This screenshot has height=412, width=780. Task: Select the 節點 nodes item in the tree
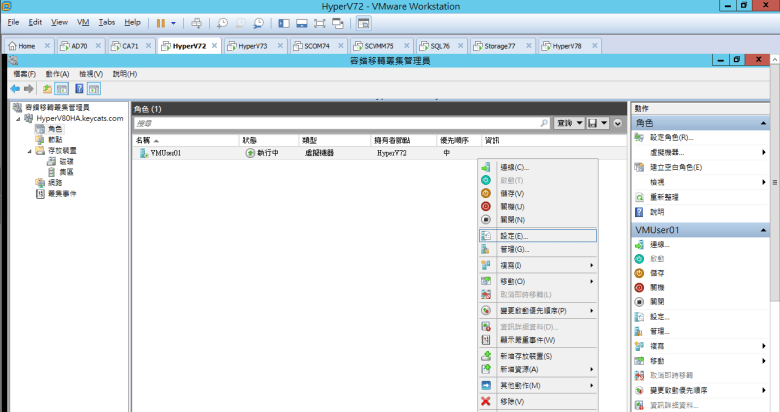pyautogui.click(x=54, y=139)
